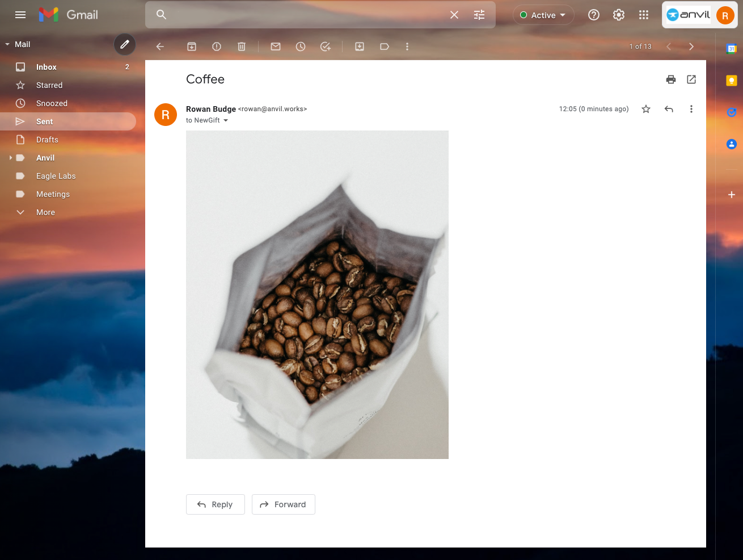Star the message from Rowan Budge
This screenshot has height=560, width=743.
click(x=646, y=109)
